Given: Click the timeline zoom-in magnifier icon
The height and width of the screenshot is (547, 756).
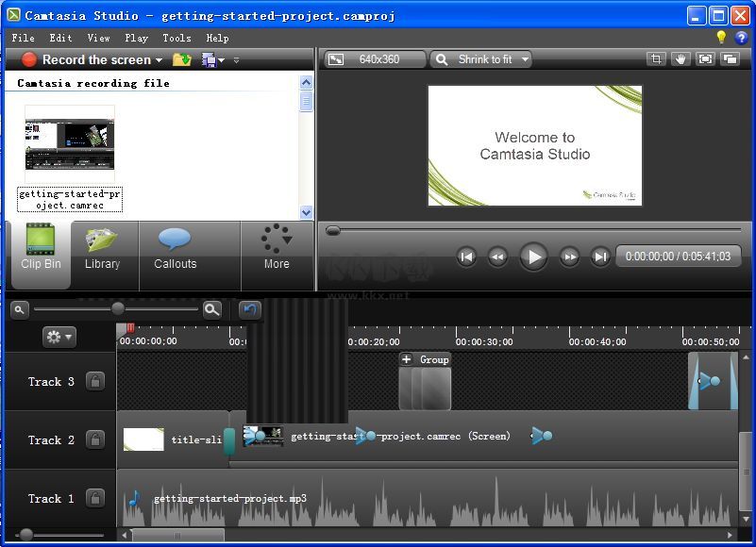Looking at the screenshot, I should click(212, 309).
